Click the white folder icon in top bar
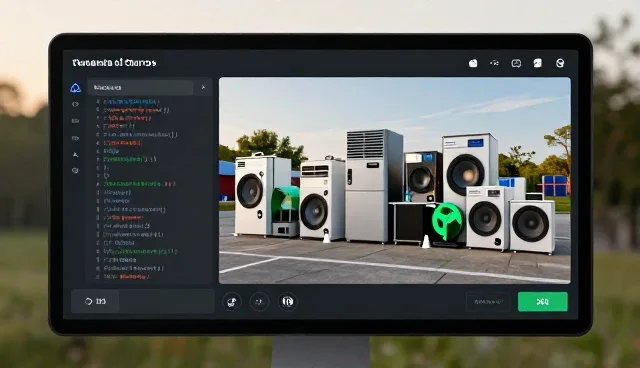Image resolution: width=640 pixels, height=368 pixels. [x=473, y=63]
